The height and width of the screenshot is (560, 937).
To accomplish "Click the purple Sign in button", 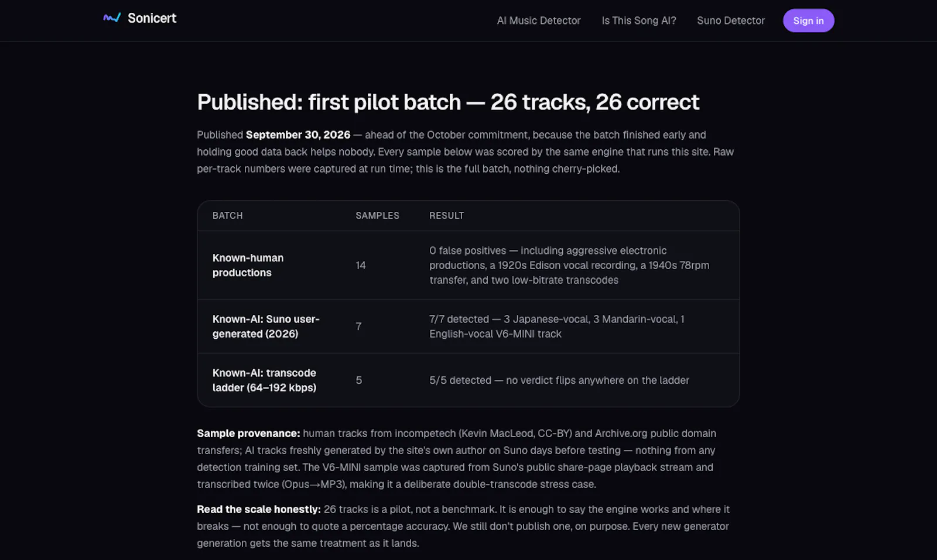I will [808, 20].
